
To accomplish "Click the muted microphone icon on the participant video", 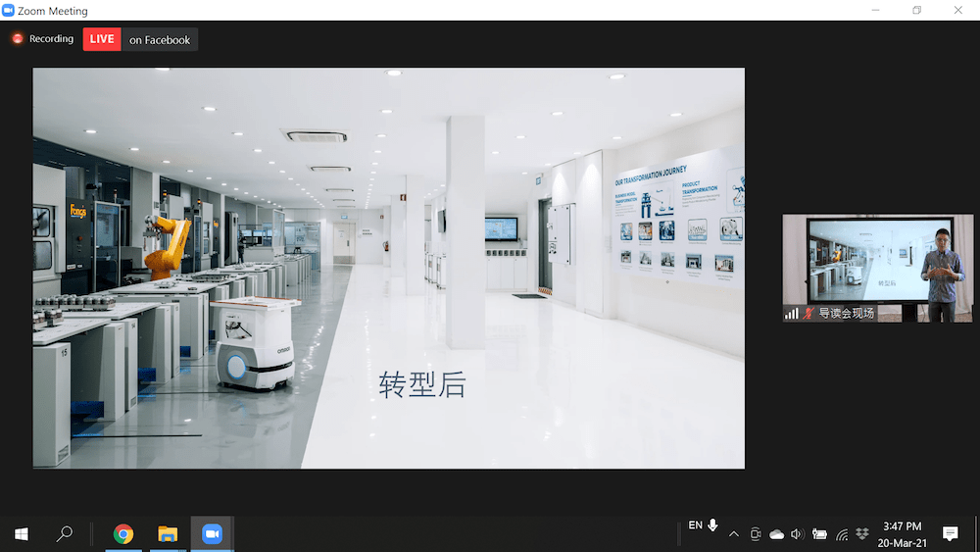I will (x=808, y=314).
